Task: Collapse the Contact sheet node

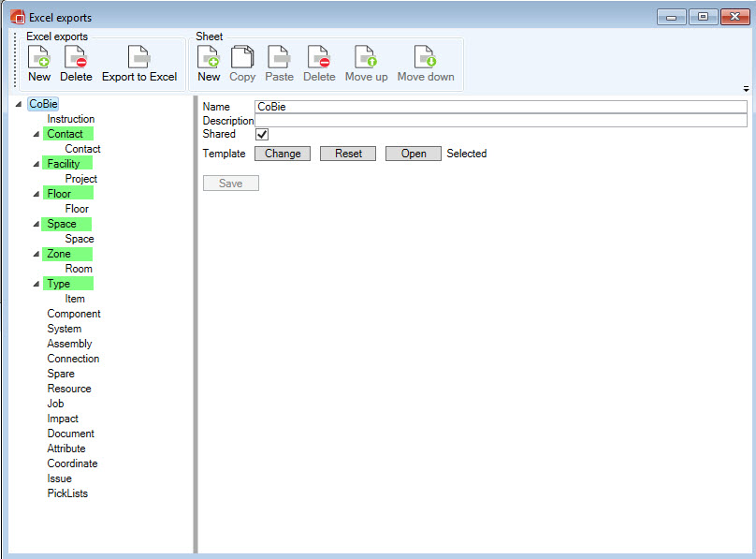Action: point(37,134)
